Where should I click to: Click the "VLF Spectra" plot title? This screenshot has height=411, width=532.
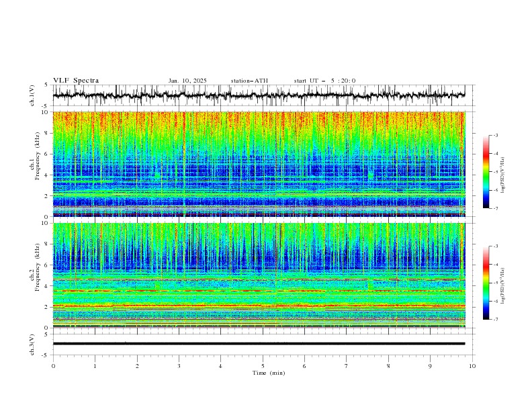76,81
